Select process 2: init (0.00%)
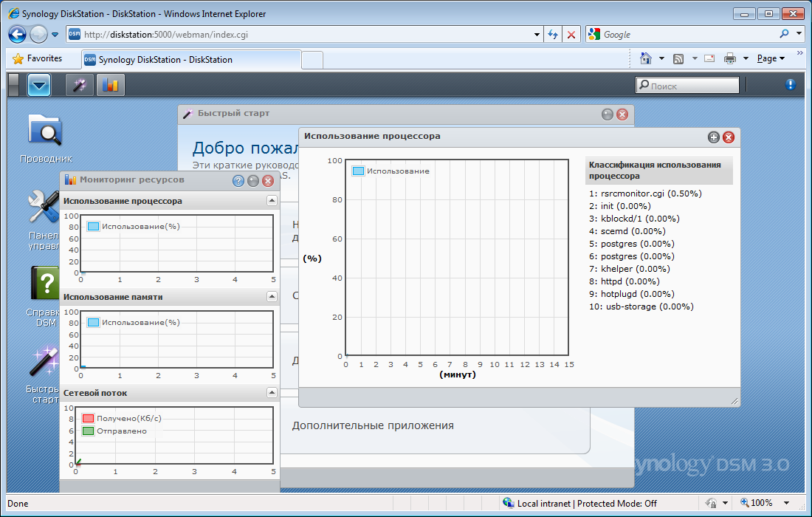This screenshot has height=517, width=812. pos(620,206)
